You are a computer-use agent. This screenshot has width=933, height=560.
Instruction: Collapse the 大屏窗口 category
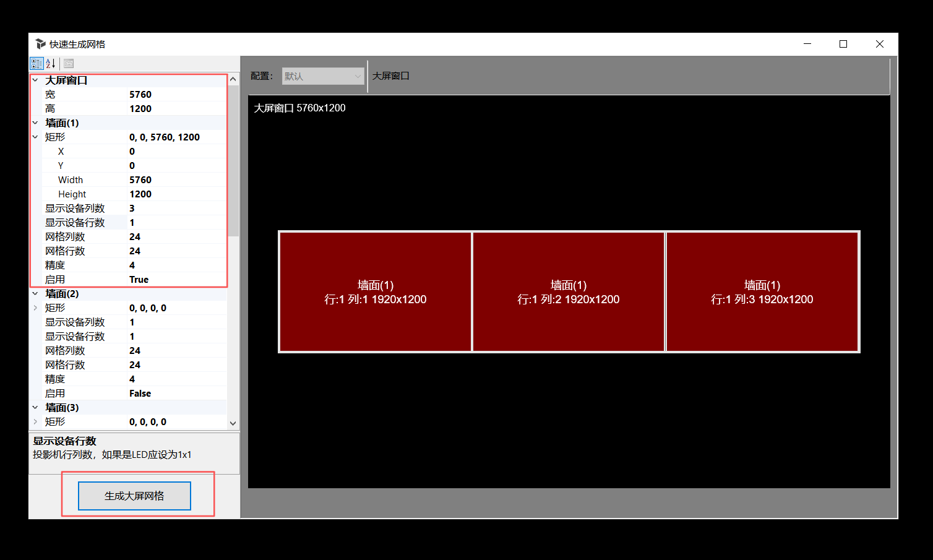[35, 80]
